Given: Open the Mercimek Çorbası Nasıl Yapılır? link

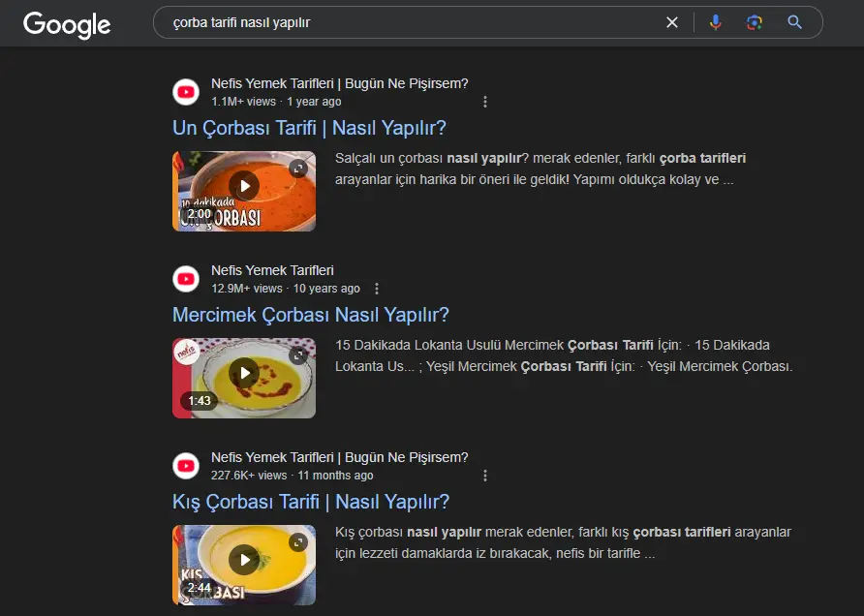Looking at the screenshot, I should click(x=311, y=315).
